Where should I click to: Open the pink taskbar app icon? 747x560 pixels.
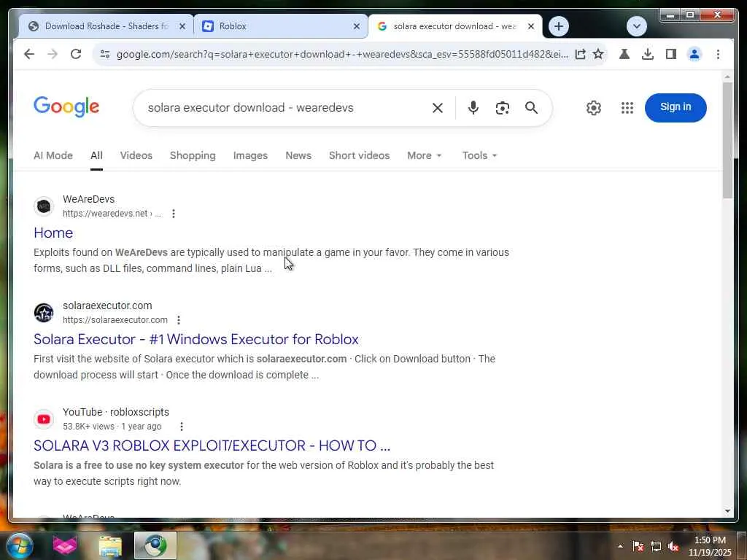pos(65,545)
